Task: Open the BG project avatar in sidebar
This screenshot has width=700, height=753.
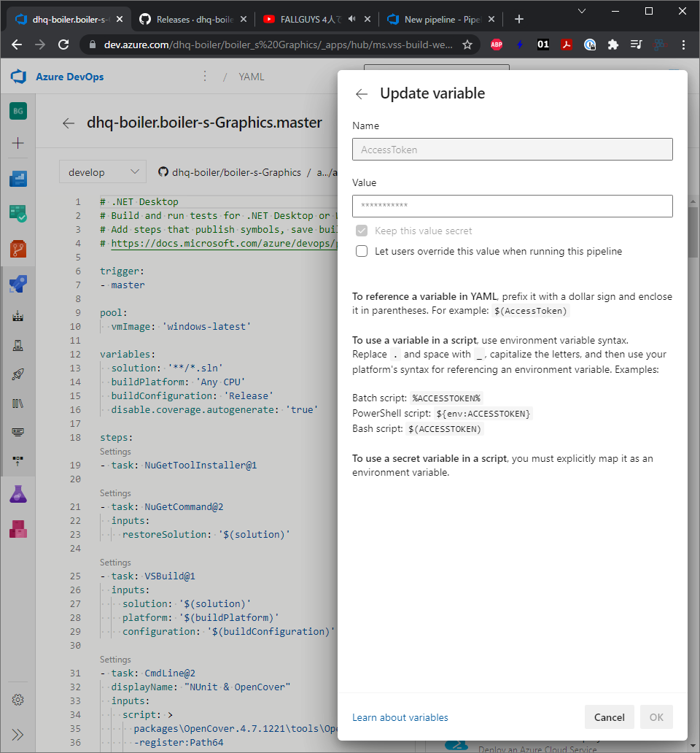Action: pyautogui.click(x=18, y=111)
